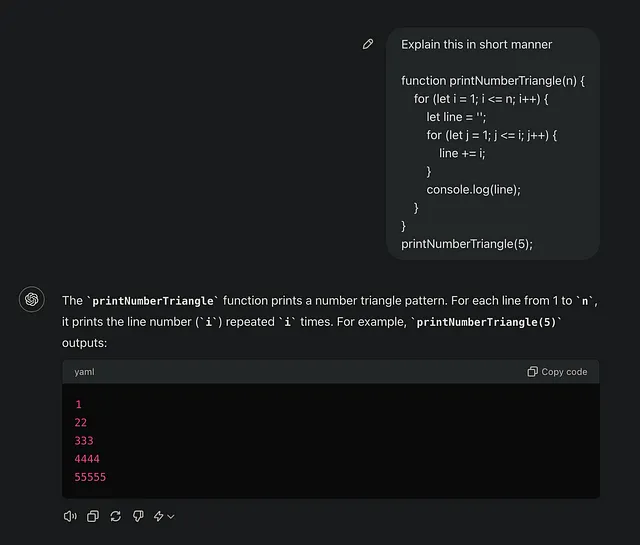This screenshot has width=640, height=545.
Task: Click the bold printNumberTriangle(5) inline code
Action: pyautogui.click(x=486, y=322)
